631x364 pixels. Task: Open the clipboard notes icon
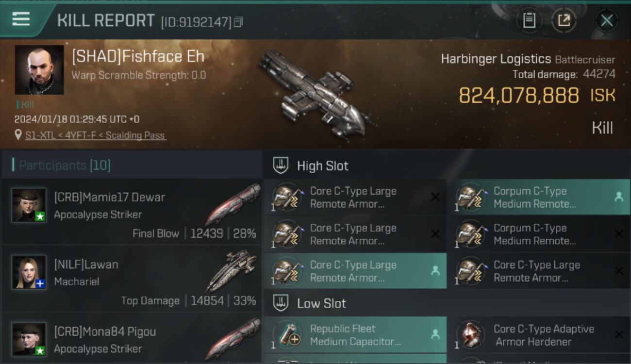coord(529,20)
